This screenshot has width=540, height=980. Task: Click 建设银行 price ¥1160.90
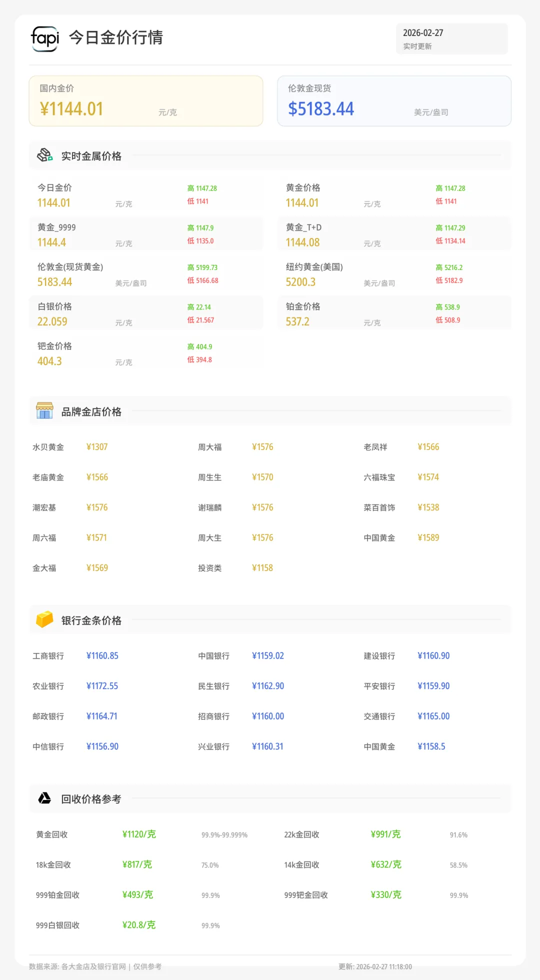(433, 655)
